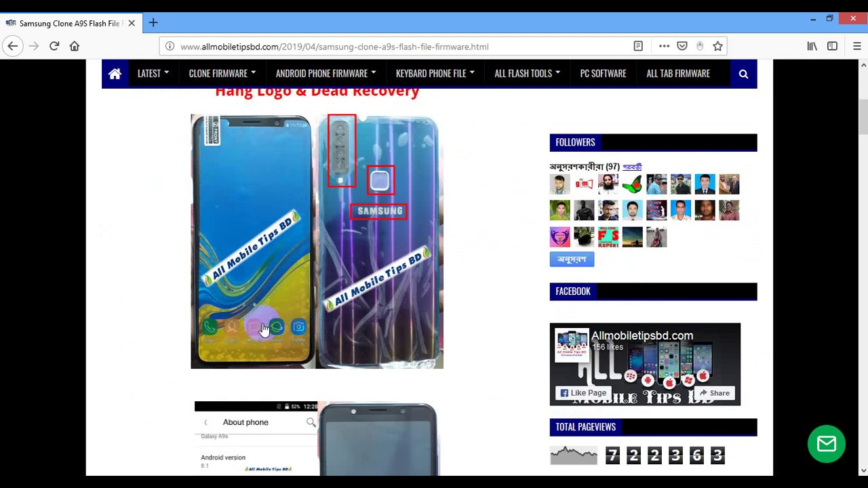Expand KEYBARD PHONE FILE dropdown
This screenshot has height=488, width=868.
pyautogui.click(x=435, y=73)
